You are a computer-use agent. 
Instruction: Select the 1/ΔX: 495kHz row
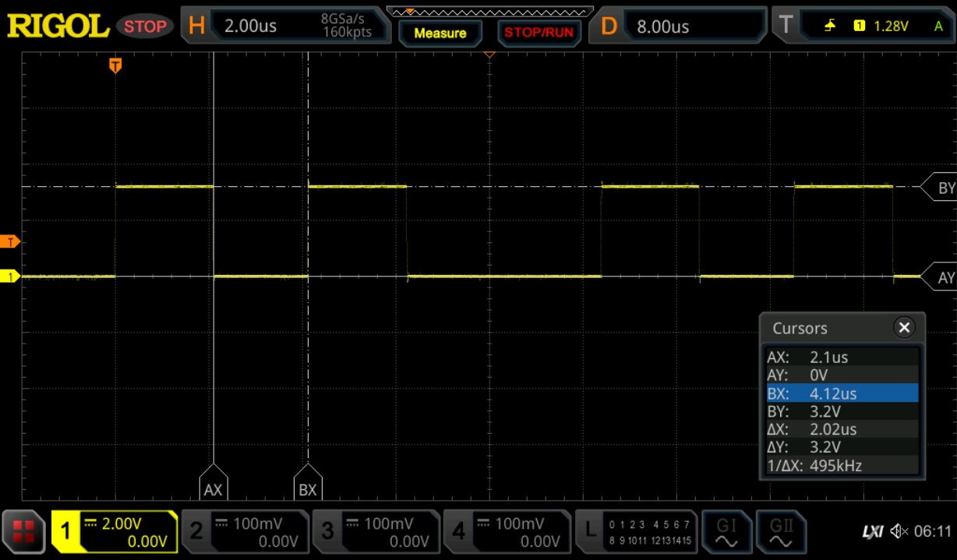(x=842, y=466)
